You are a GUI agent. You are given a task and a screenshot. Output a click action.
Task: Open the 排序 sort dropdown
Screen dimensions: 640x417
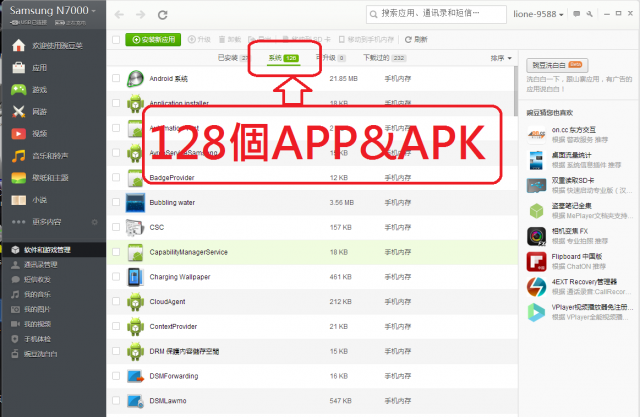point(501,58)
